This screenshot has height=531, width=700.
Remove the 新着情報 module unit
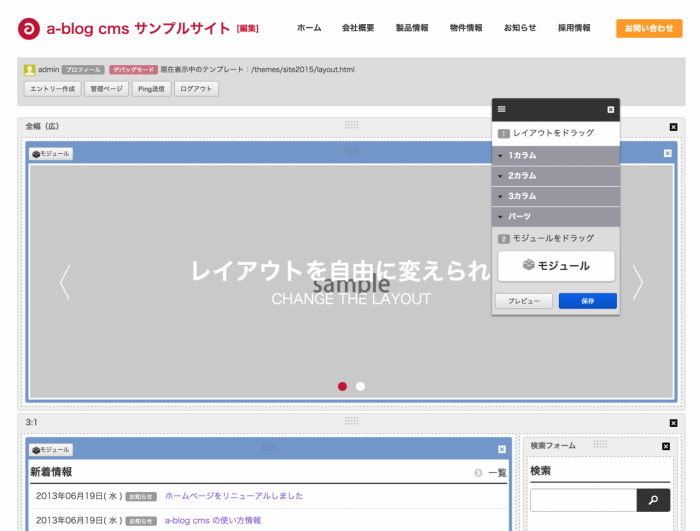pos(502,449)
